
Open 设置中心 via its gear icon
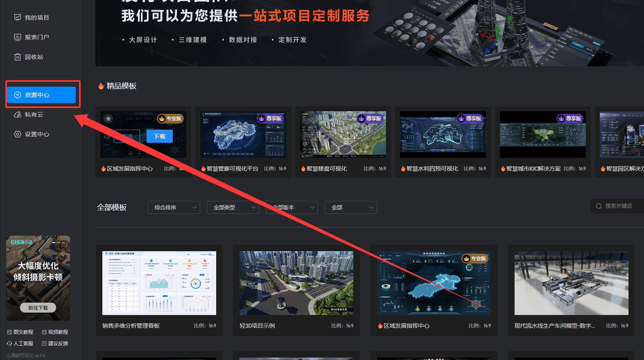18,134
